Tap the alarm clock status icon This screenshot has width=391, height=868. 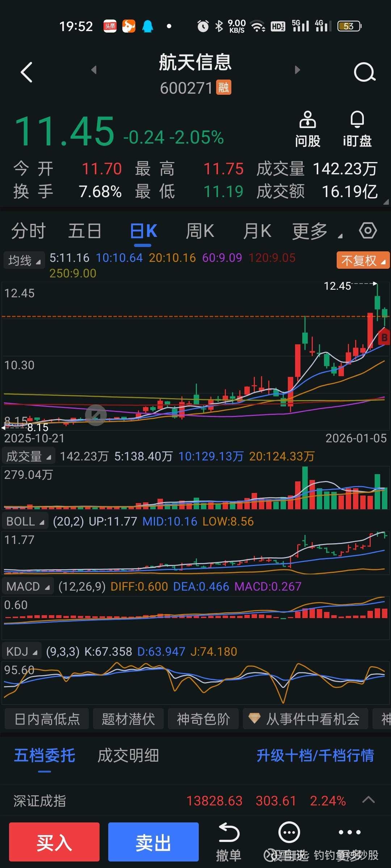pyautogui.click(x=203, y=26)
